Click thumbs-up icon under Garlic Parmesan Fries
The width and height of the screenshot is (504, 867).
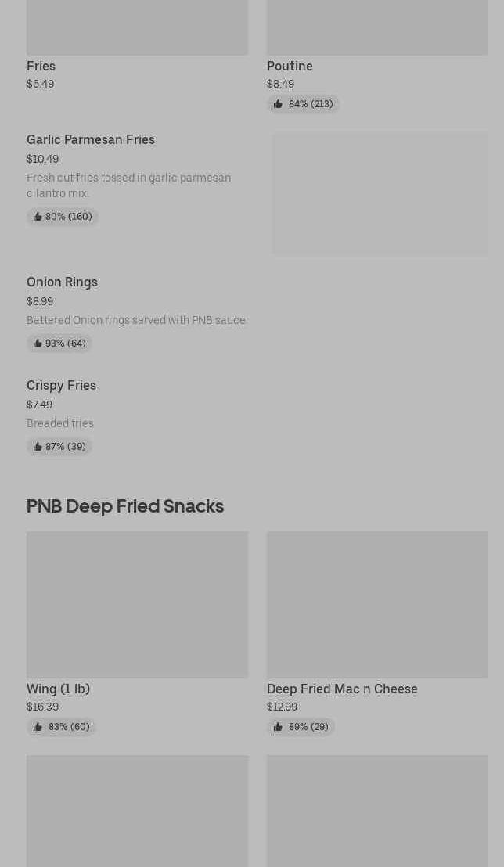pos(38,217)
